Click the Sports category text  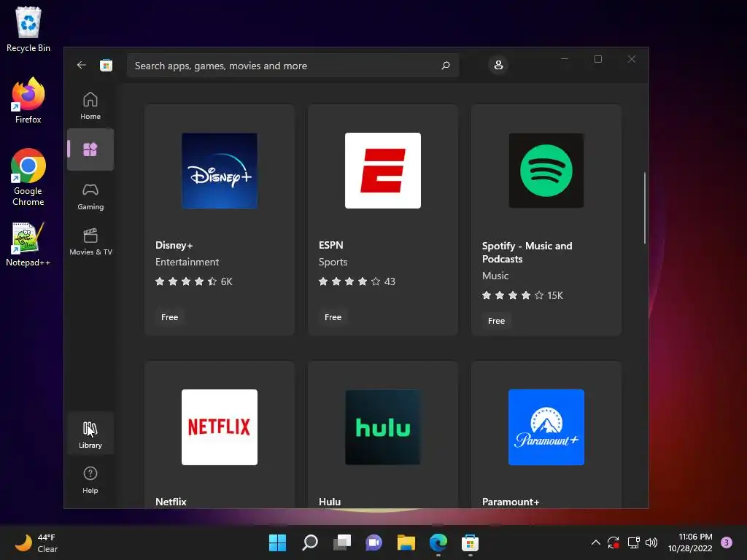tap(333, 262)
